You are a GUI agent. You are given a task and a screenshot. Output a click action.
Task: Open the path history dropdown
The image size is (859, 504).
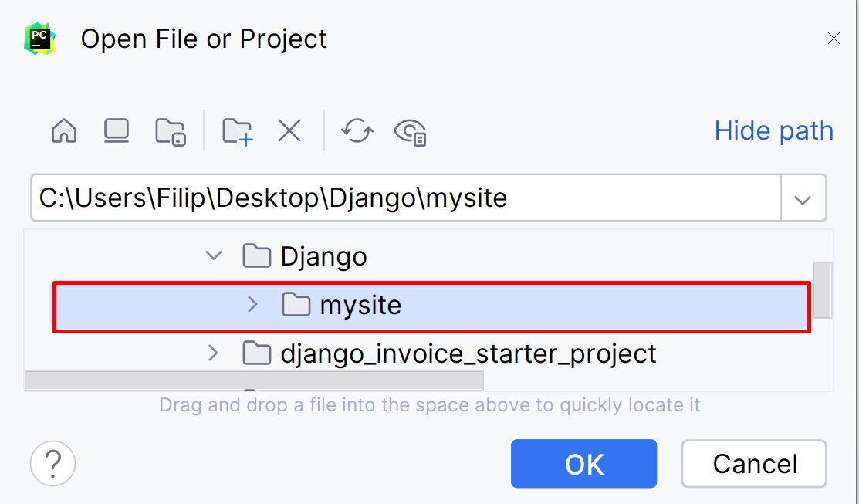coord(803,198)
